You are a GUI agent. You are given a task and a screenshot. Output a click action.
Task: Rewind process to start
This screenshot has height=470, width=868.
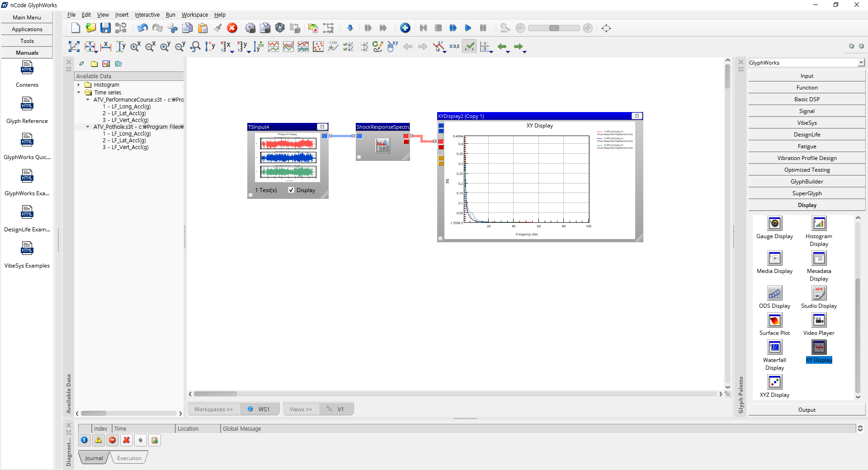(x=423, y=28)
